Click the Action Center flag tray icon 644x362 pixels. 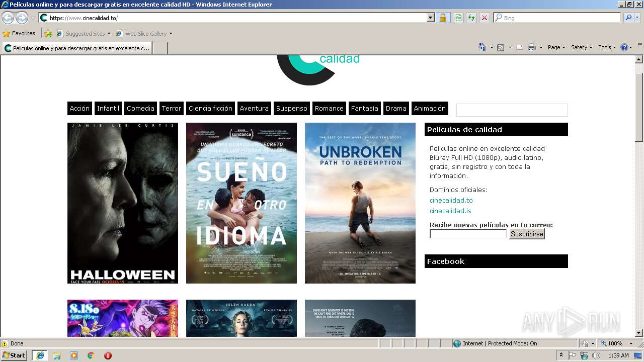[x=573, y=355]
